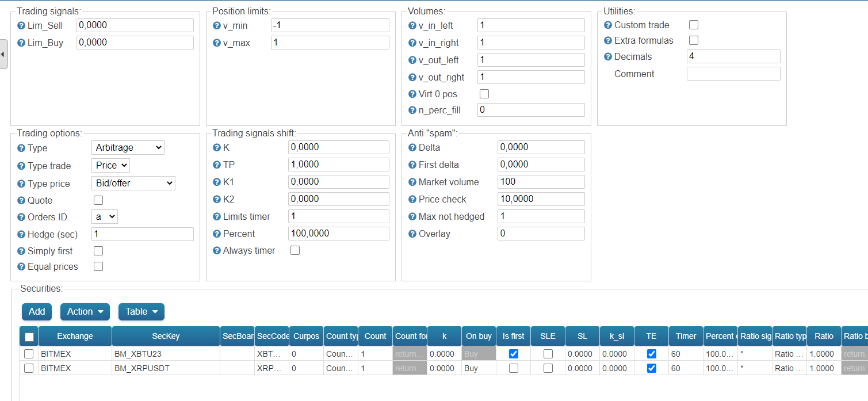Screen dimensions: 868x401
Task: Click help icon beside First delta
Action: 412,165
